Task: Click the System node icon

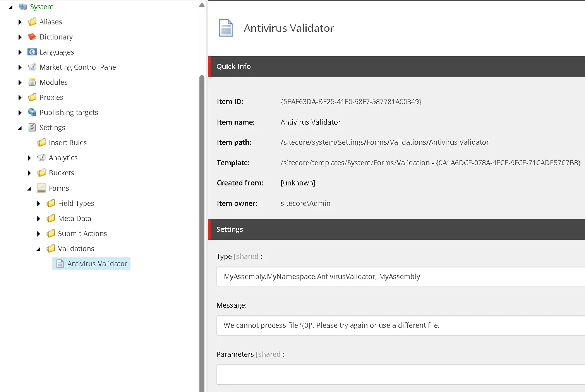Action: click(23, 7)
